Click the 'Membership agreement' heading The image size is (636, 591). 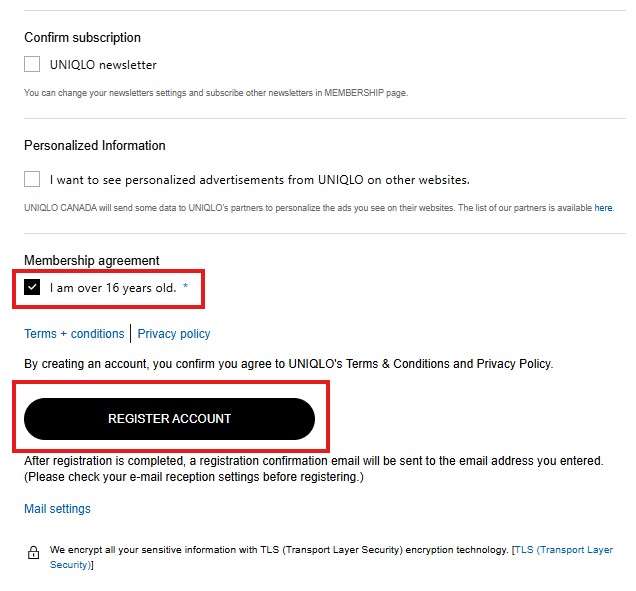pos(92,261)
